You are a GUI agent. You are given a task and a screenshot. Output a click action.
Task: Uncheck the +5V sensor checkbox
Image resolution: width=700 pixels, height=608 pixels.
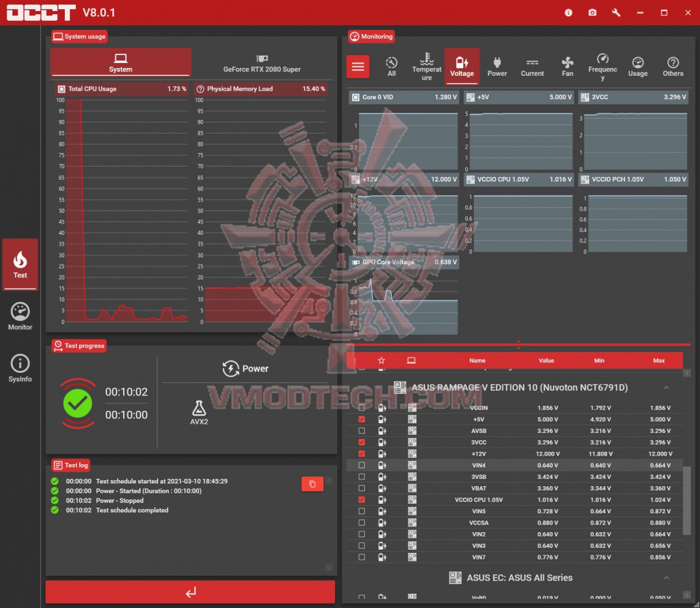pyautogui.click(x=362, y=419)
